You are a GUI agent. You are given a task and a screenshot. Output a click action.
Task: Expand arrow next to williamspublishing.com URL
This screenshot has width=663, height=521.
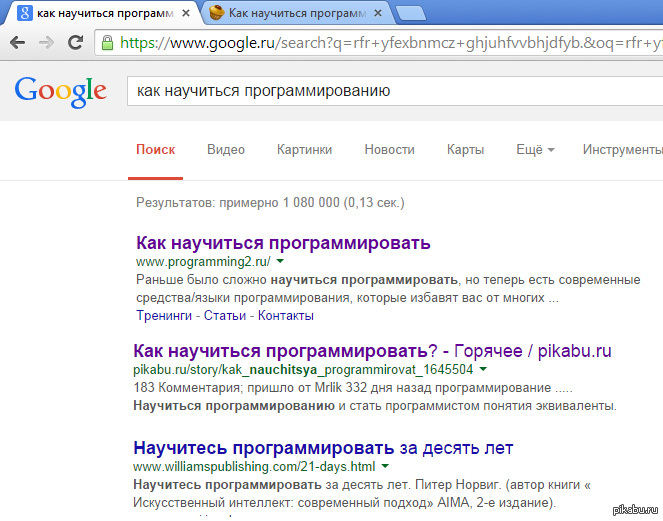point(385,466)
